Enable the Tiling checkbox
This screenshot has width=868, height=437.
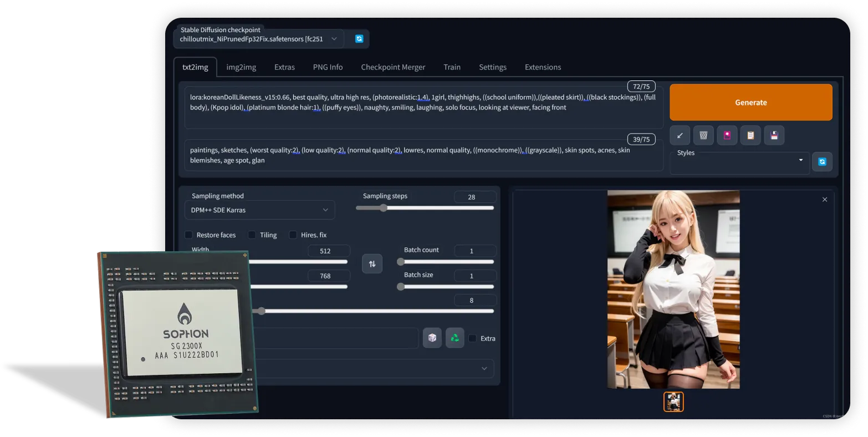(252, 235)
